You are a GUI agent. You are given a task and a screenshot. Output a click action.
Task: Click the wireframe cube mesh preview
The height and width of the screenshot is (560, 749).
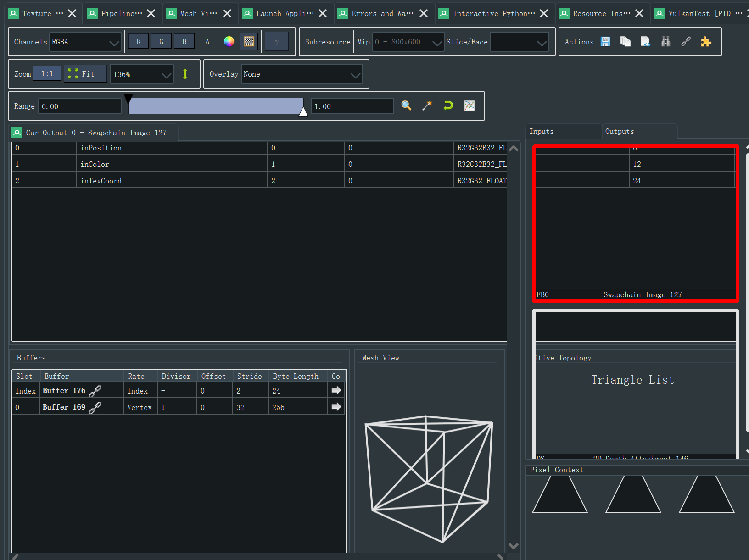pyautogui.click(x=429, y=479)
